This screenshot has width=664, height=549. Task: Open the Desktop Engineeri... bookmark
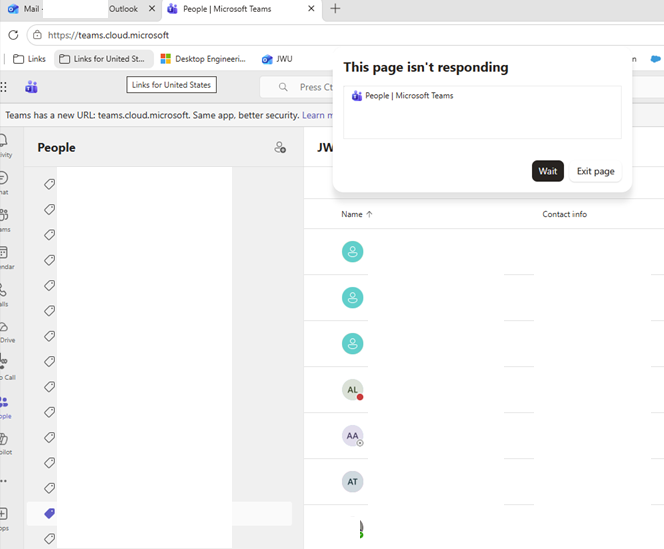(x=203, y=59)
